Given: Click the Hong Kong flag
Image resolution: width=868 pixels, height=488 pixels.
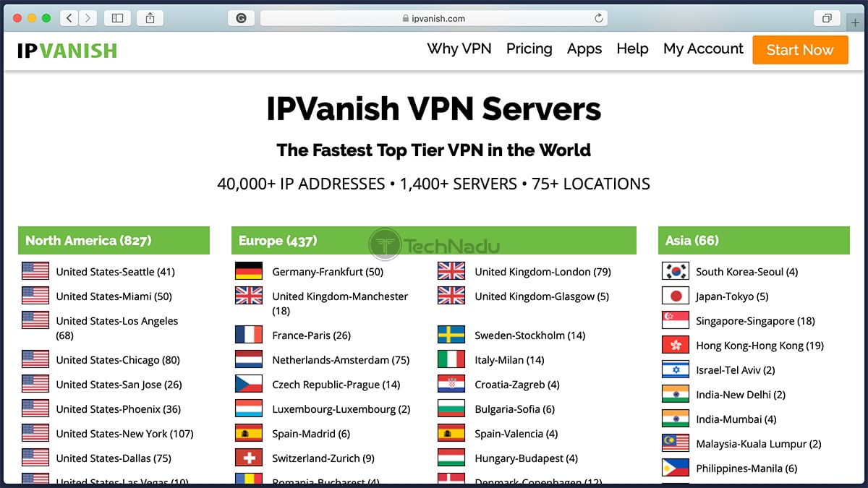Looking at the screenshot, I should (x=676, y=346).
